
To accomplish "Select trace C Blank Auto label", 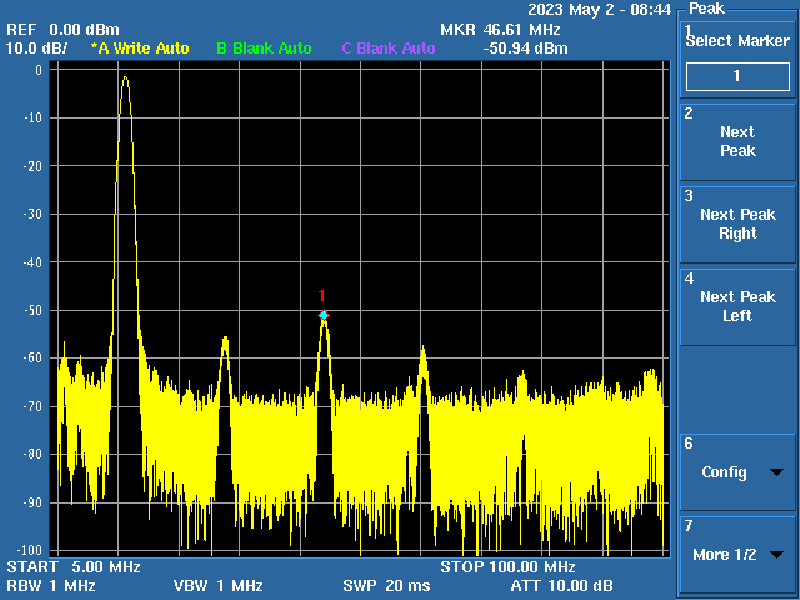I will 388,48.
